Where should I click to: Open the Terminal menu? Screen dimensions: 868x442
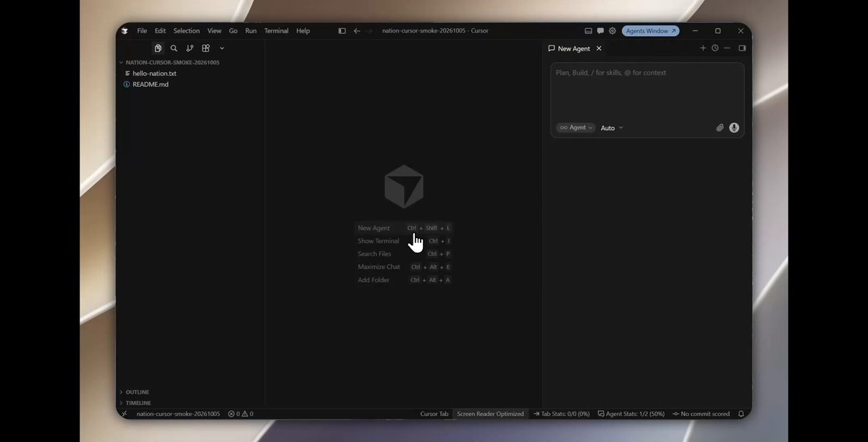click(277, 31)
